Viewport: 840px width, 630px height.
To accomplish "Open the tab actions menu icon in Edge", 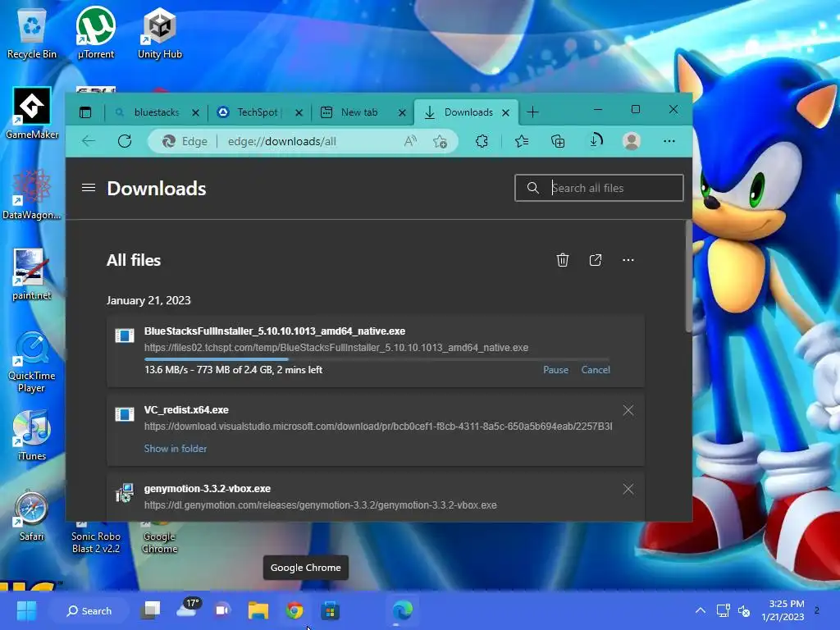I will [x=85, y=112].
